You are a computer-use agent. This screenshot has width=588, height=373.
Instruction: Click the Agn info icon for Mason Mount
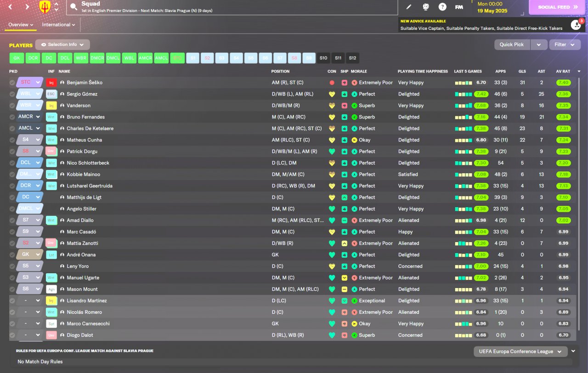tap(51, 289)
